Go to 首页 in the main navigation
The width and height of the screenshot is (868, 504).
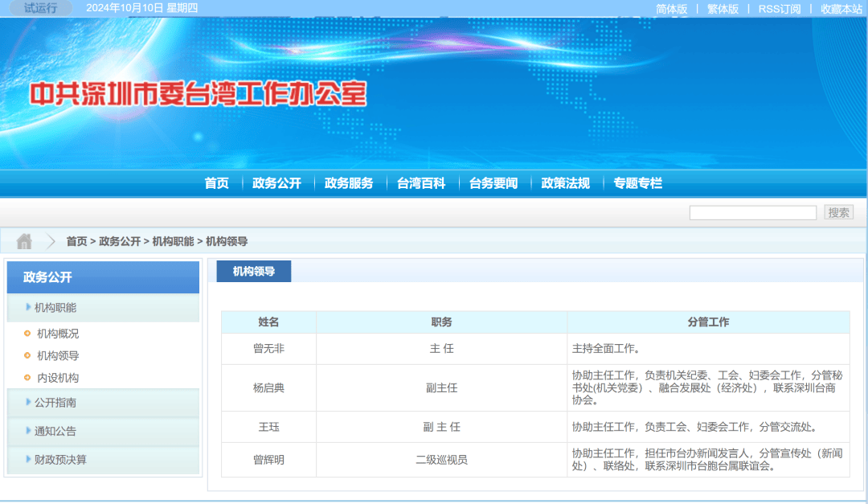pyautogui.click(x=216, y=183)
